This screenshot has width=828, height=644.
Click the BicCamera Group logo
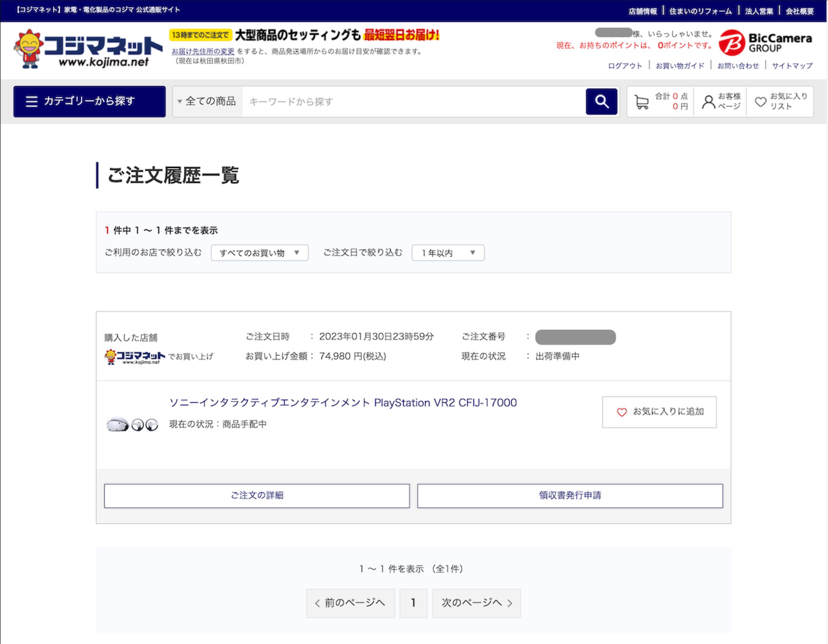point(765,42)
